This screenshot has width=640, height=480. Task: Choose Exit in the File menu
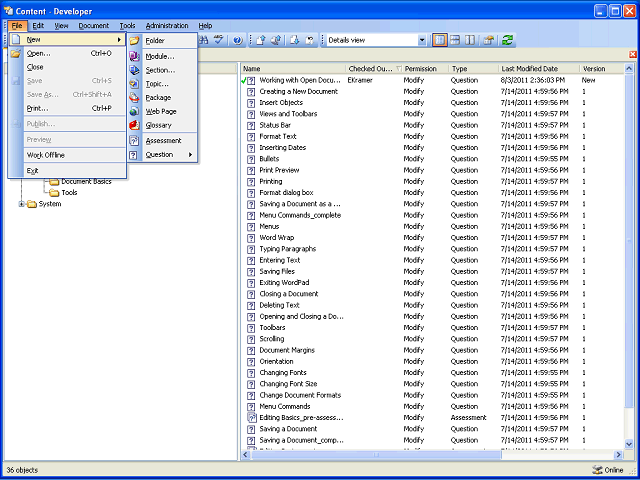(x=67, y=171)
